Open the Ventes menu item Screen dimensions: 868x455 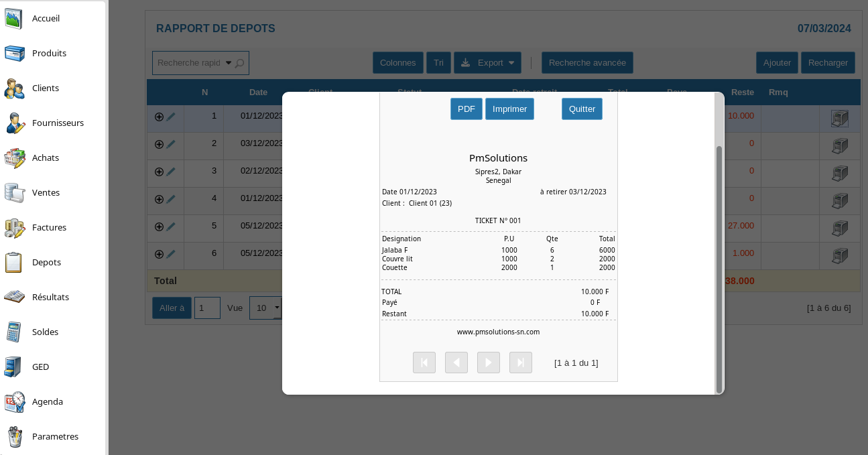46,193
